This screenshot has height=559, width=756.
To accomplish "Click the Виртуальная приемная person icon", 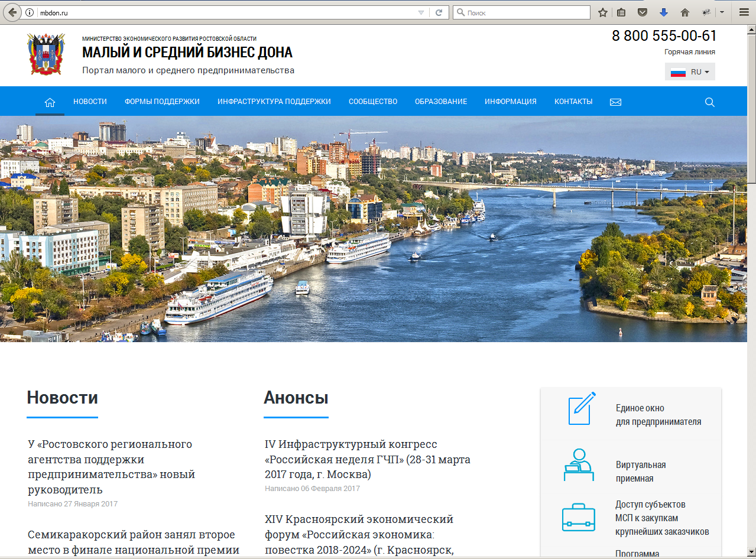I will click(x=578, y=465).
